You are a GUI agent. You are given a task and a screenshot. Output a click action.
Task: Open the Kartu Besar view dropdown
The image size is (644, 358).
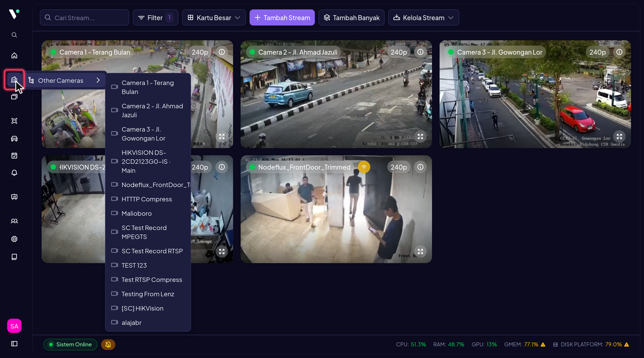tap(214, 18)
